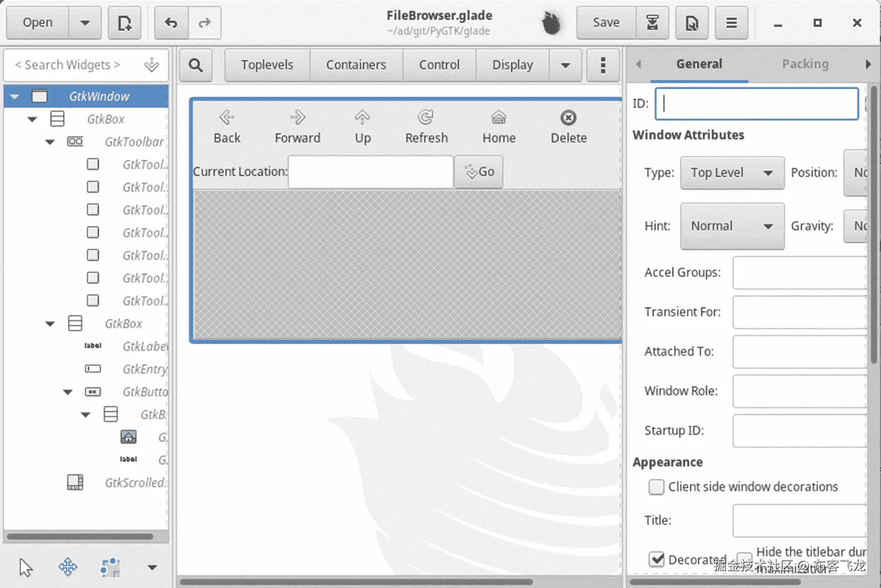Open the dropdown arrow next to Open
This screenshot has width=881, height=588.
pyautogui.click(x=85, y=23)
